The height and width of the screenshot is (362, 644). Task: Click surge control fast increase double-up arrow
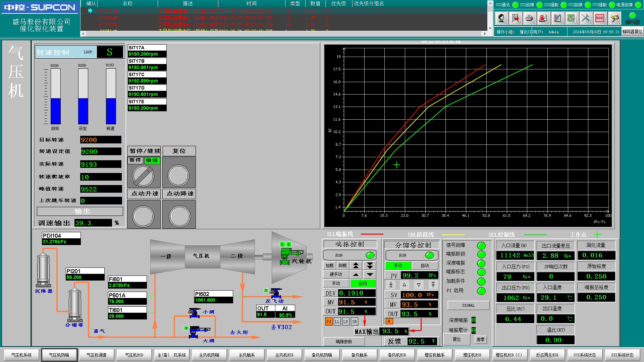tap(356, 265)
